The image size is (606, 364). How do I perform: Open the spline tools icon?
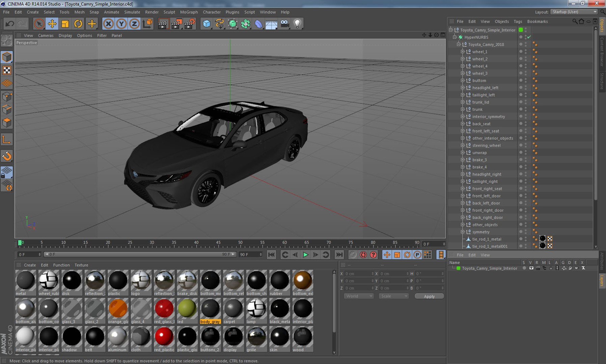coord(220,24)
